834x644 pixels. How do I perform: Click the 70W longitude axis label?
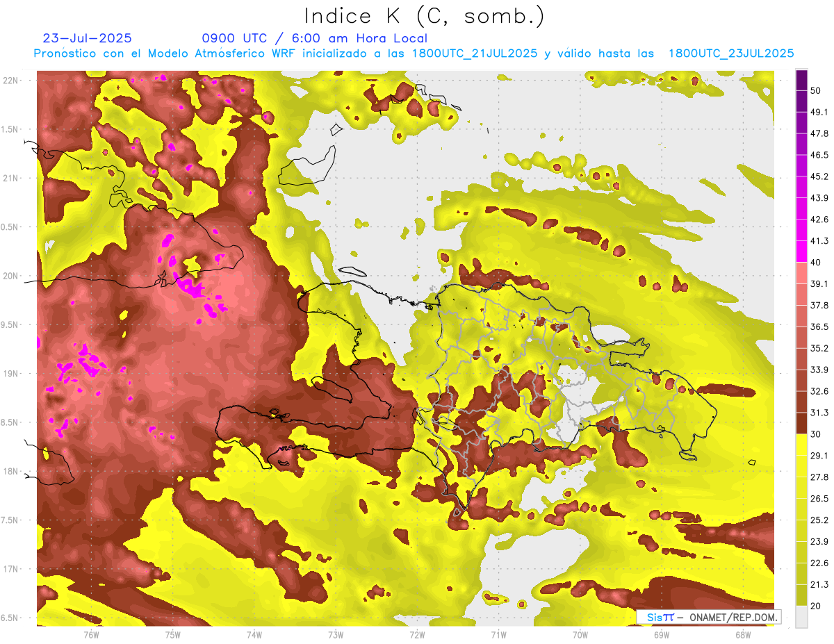tap(580, 634)
